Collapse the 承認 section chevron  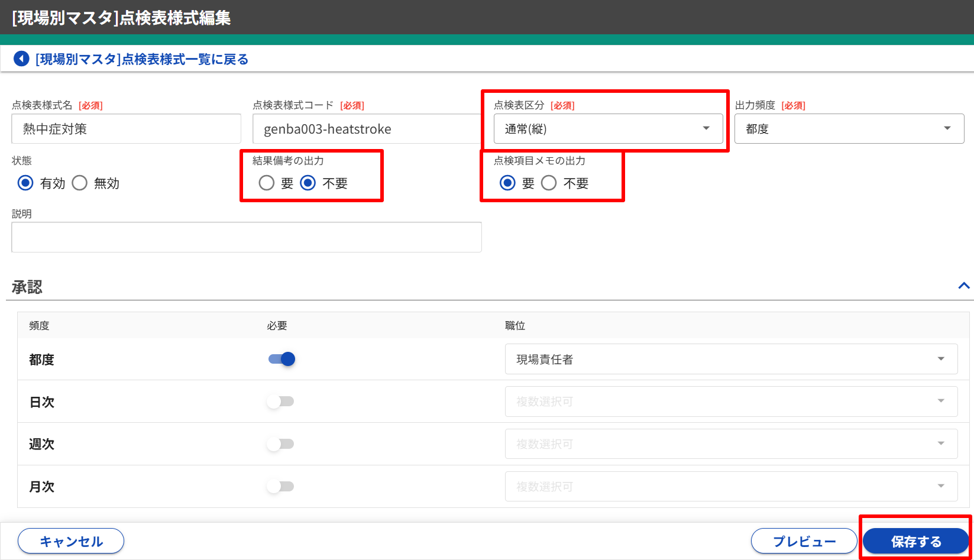[963, 286]
